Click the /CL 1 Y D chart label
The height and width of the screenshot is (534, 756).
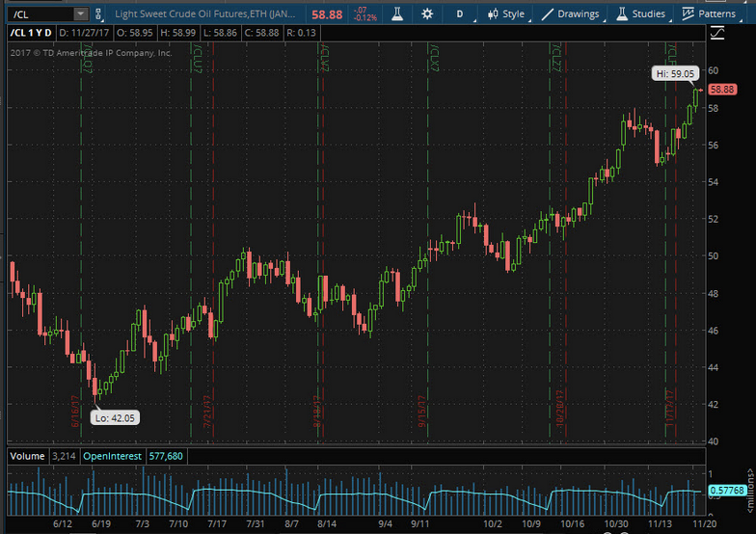click(x=31, y=33)
